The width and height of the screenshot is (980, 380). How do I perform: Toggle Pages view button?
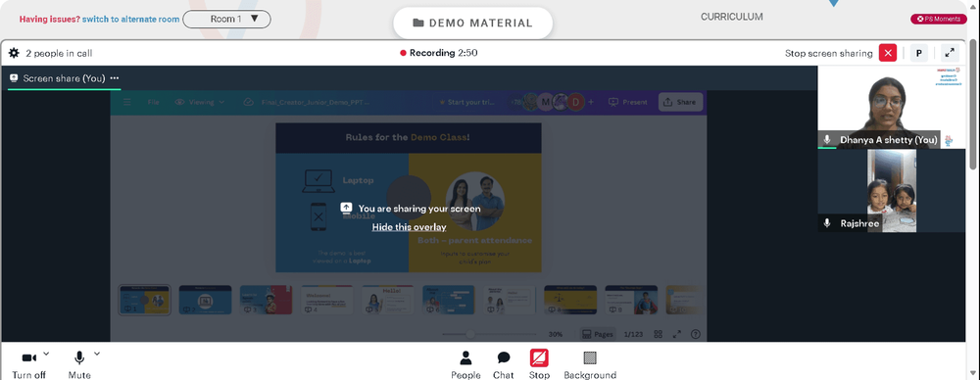598,334
